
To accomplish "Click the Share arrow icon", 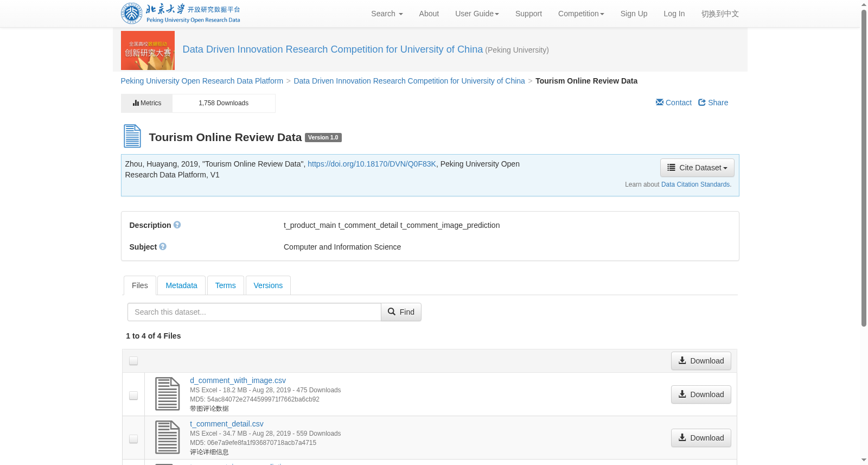I will [x=702, y=102].
